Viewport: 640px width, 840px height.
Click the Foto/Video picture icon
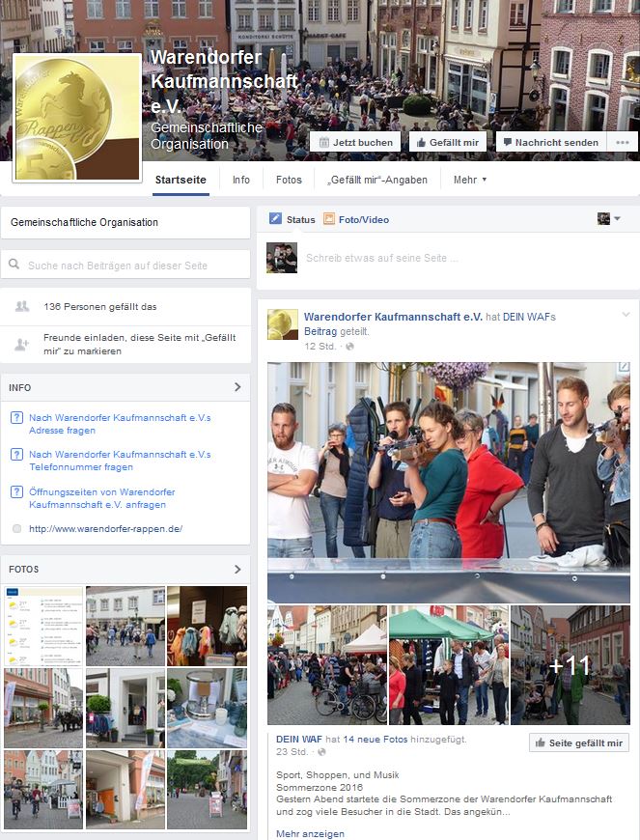click(329, 218)
